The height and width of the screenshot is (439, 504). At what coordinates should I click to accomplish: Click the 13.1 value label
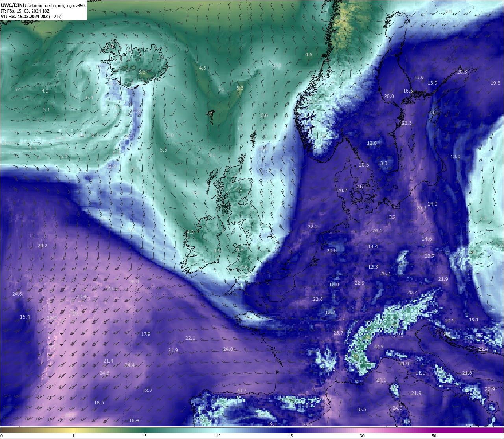coord(433,112)
